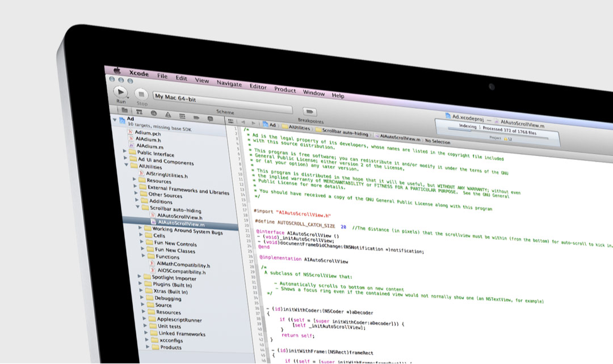This screenshot has height=364, width=613.
Task: Open the Navigate menu
Action: pos(229,83)
